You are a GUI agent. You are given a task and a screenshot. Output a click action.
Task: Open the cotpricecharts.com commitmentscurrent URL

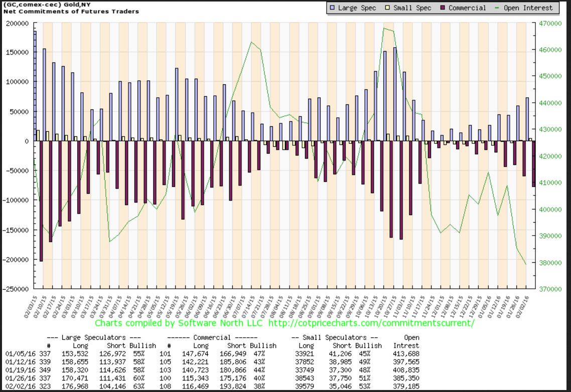[x=371, y=323]
